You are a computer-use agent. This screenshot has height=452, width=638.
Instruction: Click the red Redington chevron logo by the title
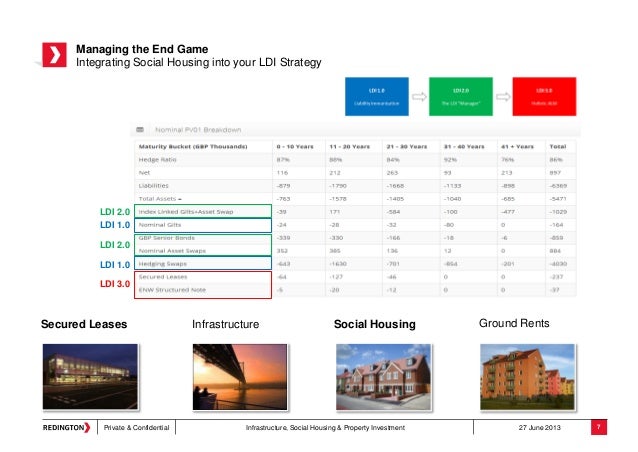point(54,55)
